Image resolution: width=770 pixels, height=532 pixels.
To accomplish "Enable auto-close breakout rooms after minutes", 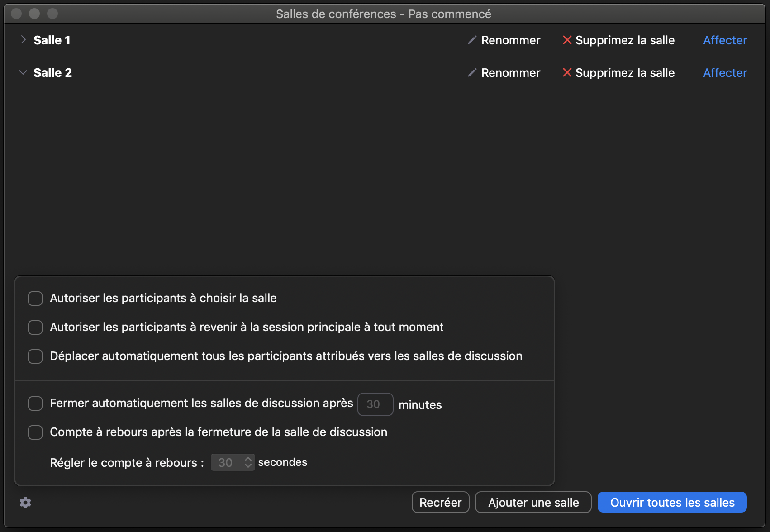I will [35, 404].
